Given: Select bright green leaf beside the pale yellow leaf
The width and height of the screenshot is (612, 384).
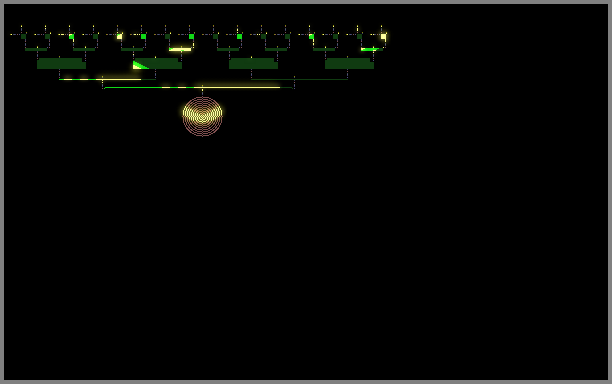Looking at the screenshot, I should pyautogui.click(x=144, y=37).
